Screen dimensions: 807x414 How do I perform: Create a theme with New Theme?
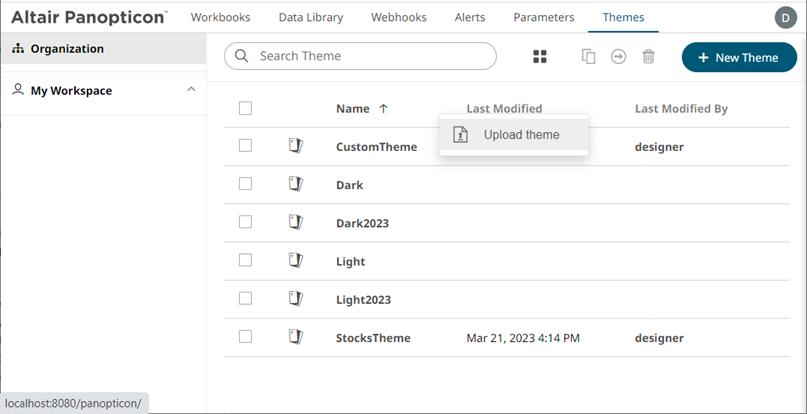coord(739,57)
